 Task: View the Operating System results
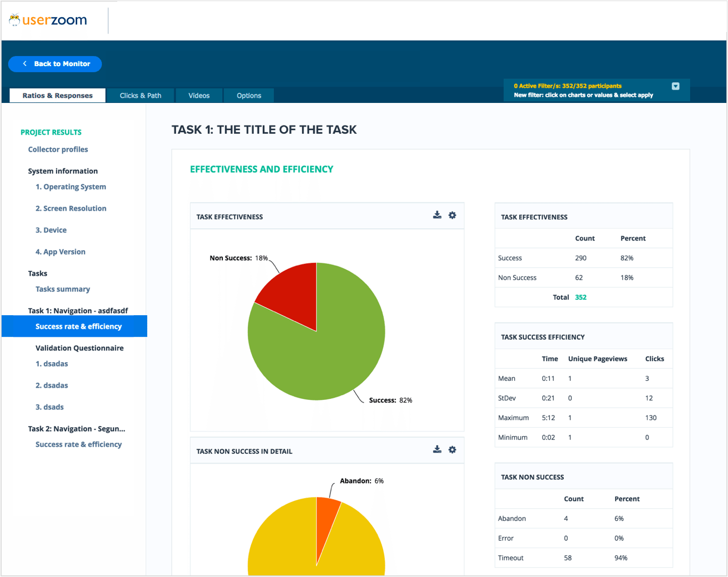tap(70, 187)
